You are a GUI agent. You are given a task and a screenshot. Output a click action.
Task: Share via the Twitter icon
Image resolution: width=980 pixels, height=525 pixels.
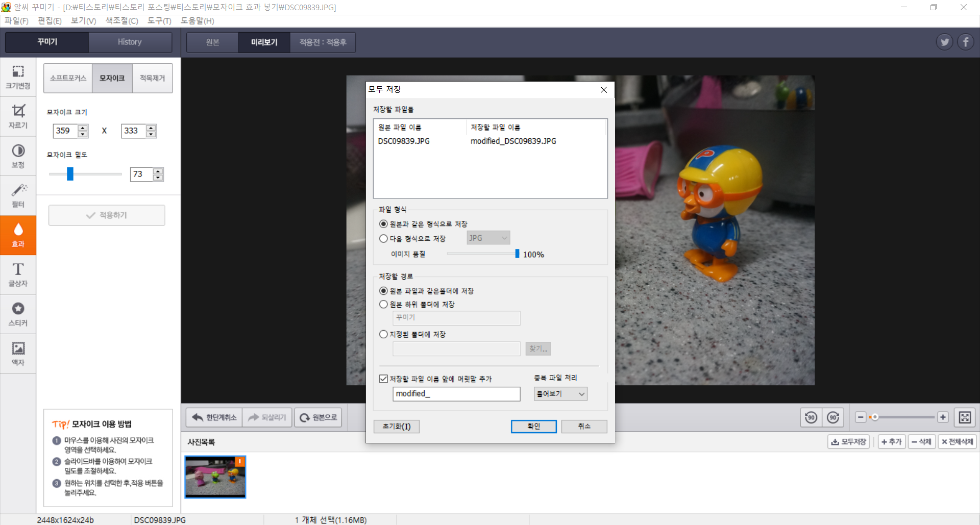click(x=944, y=42)
